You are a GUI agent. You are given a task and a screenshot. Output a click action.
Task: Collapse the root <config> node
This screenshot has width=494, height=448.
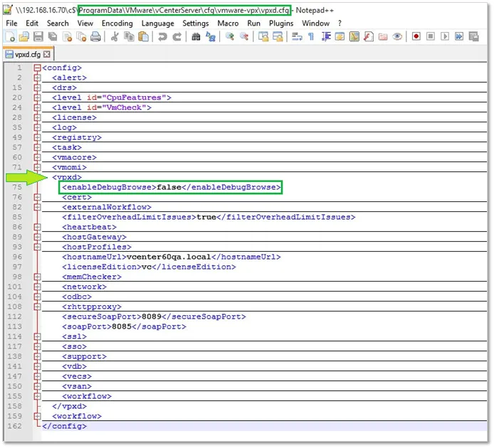tap(37, 68)
